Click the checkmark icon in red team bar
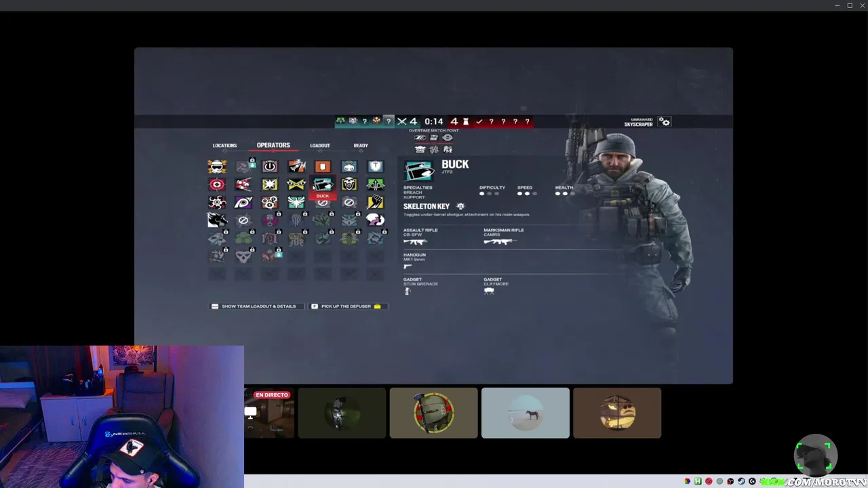This screenshot has width=868, height=488. tap(479, 122)
